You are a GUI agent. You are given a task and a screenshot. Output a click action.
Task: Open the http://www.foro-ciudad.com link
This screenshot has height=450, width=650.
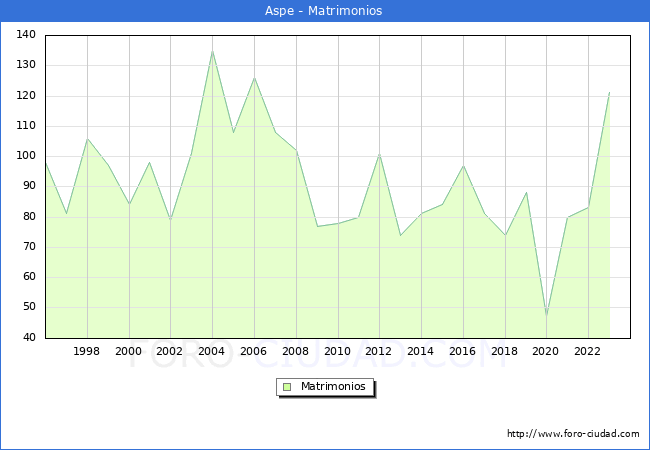(x=573, y=434)
